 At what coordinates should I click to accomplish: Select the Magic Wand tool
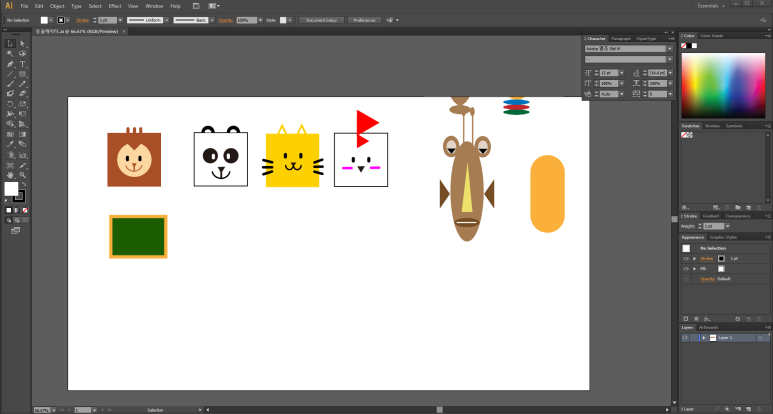10,54
